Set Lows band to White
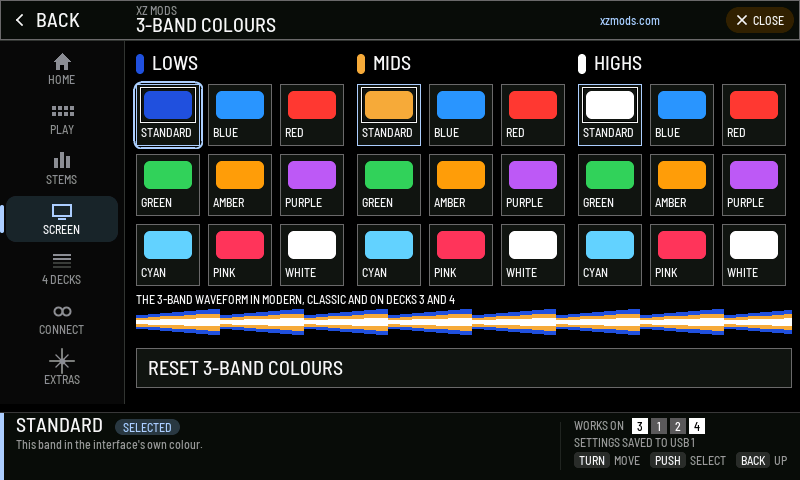The width and height of the screenshot is (800, 480). tap(312, 255)
